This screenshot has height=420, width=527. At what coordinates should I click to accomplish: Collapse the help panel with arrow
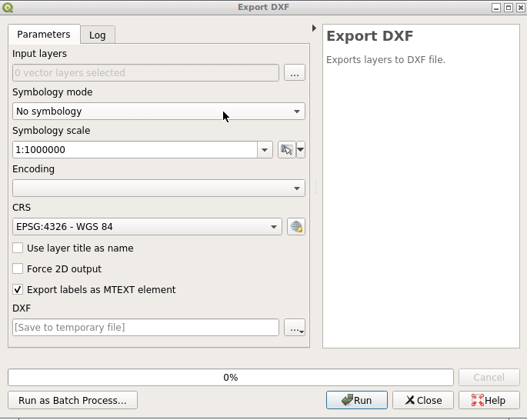coord(314,28)
